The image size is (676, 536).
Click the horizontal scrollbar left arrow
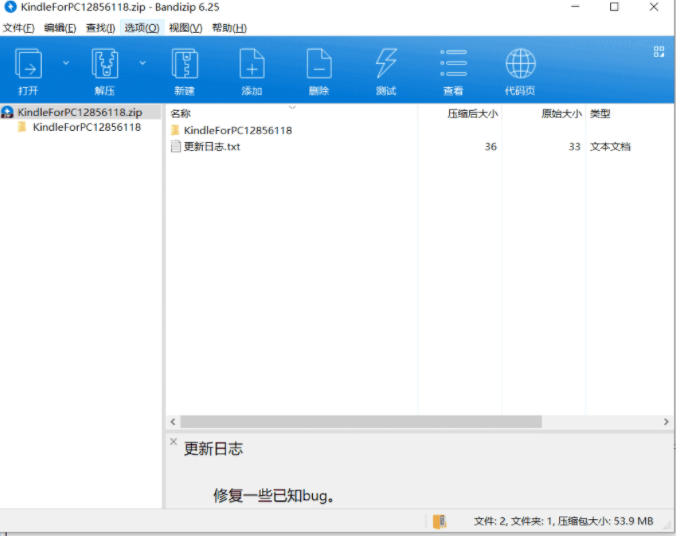pyautogui.click(x=173, y=422)
